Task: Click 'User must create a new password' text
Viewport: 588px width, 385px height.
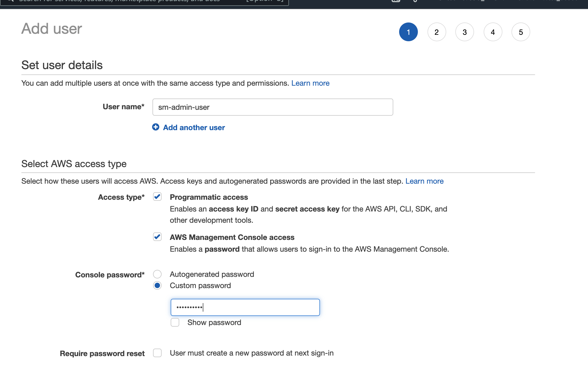Action: 251,353
